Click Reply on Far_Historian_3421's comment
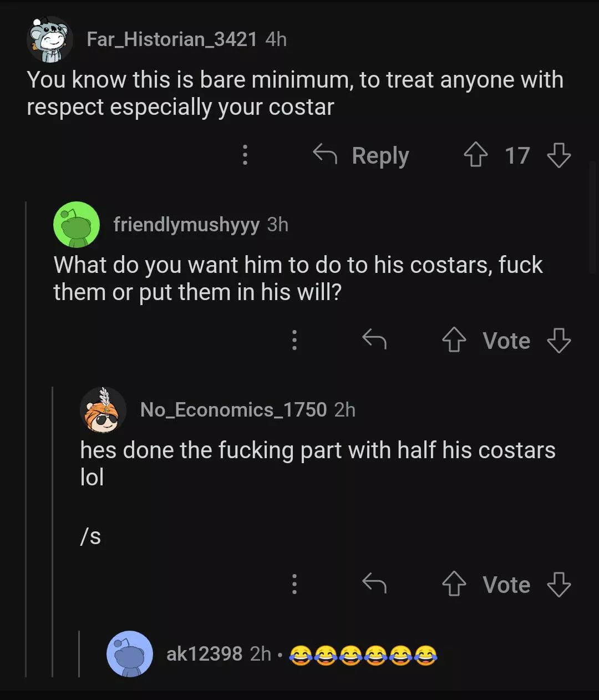This screenshot has width=599, height=700. 362,155
